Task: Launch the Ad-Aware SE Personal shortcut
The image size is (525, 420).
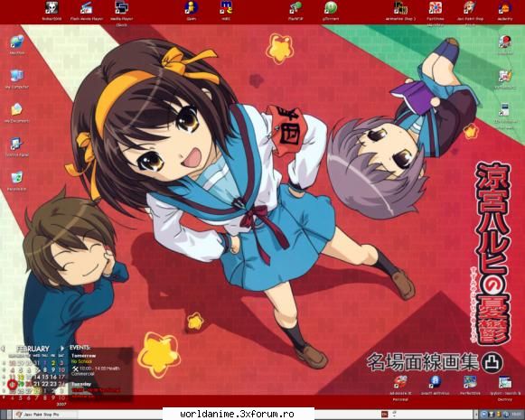Action: 400,383
